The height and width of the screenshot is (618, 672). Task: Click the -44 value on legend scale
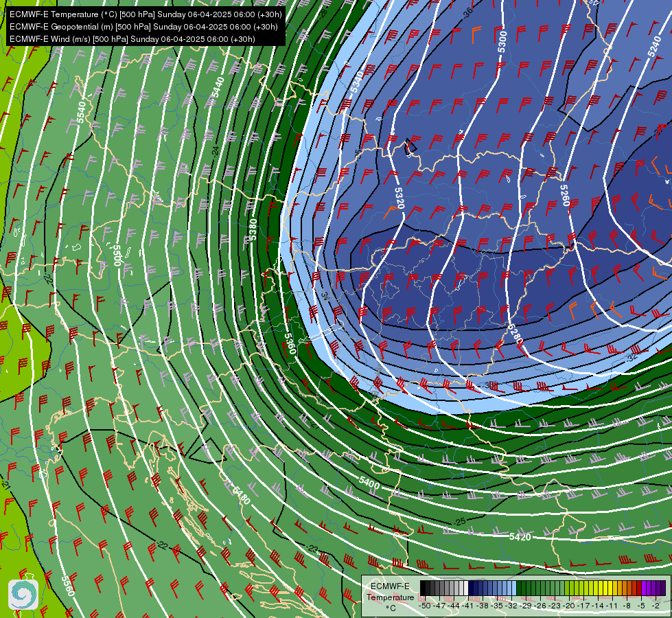[x=455, y=606]
